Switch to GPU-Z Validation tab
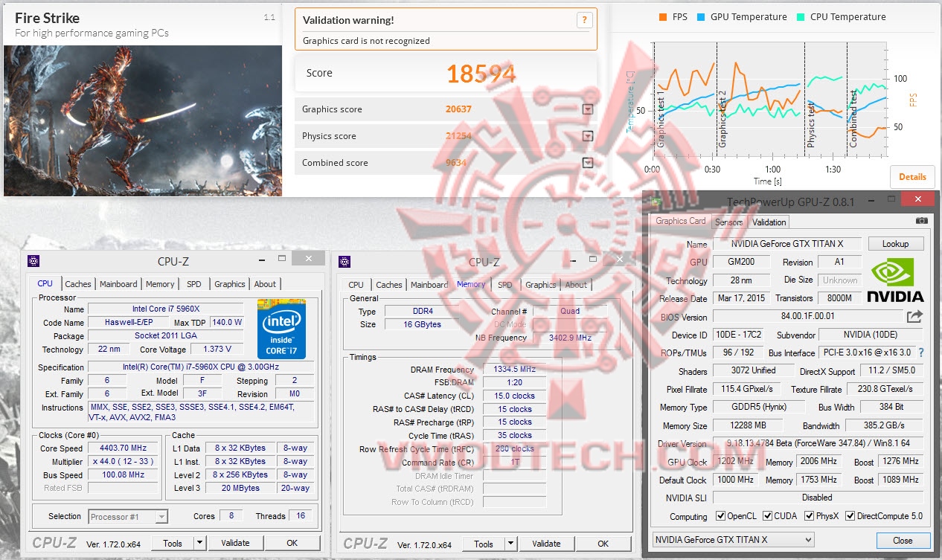The image size is (942, 560). [x=769, y=222]
